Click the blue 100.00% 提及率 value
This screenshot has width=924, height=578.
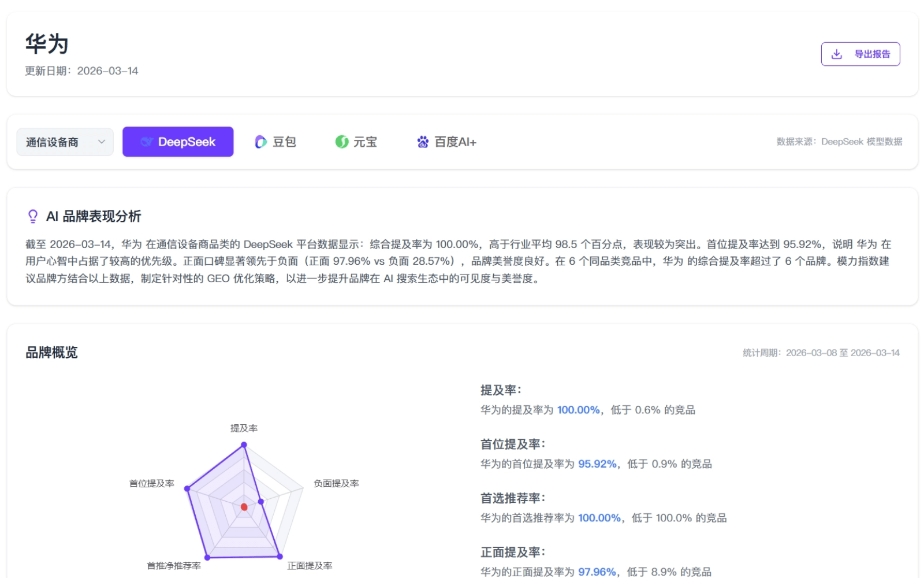click(577, 410)
